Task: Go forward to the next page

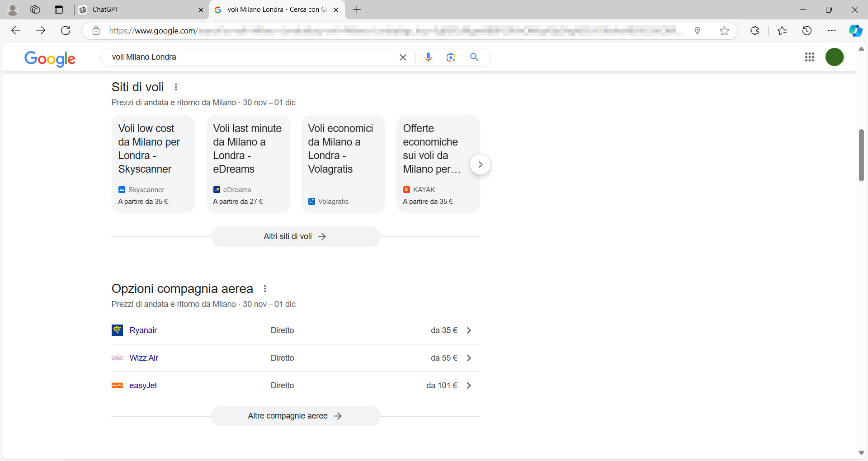Action: [x=41, y=30]
